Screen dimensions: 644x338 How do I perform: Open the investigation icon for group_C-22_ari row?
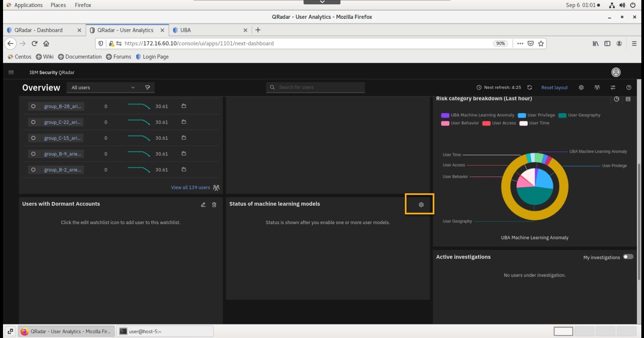tap(184, 122)
